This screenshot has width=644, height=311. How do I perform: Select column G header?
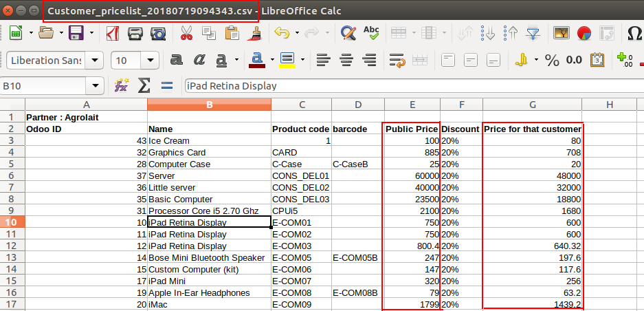click(532, 104)
